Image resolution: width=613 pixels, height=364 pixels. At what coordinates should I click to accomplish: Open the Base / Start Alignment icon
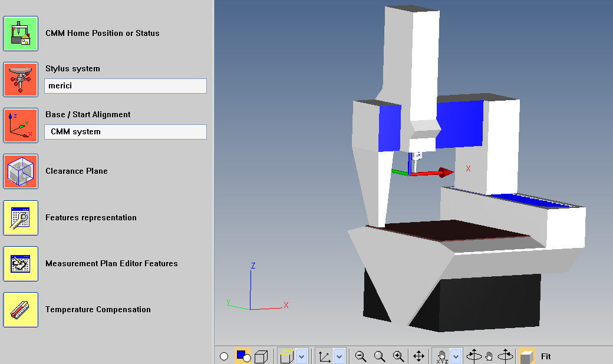pos(21,125)
